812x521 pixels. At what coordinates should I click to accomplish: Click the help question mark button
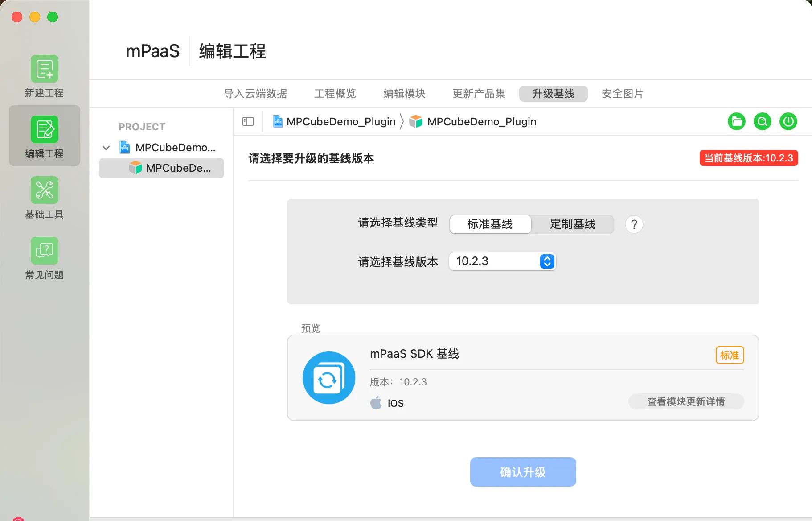point(634,224)
